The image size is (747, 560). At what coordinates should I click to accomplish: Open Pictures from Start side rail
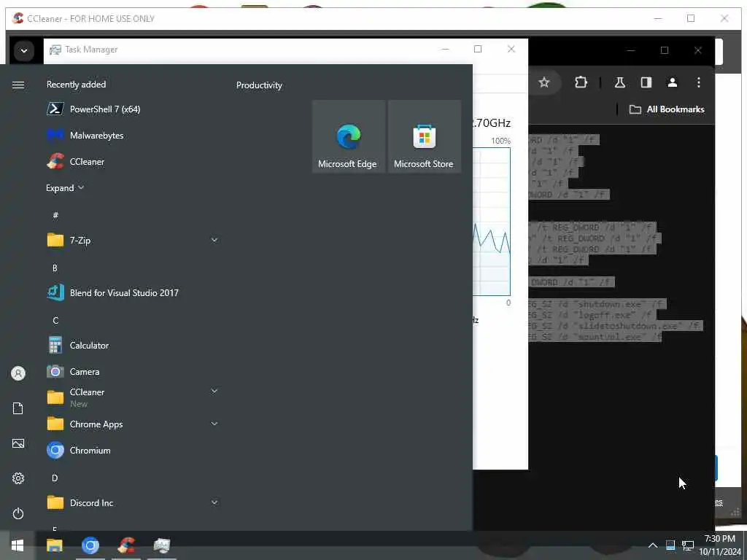18,444
